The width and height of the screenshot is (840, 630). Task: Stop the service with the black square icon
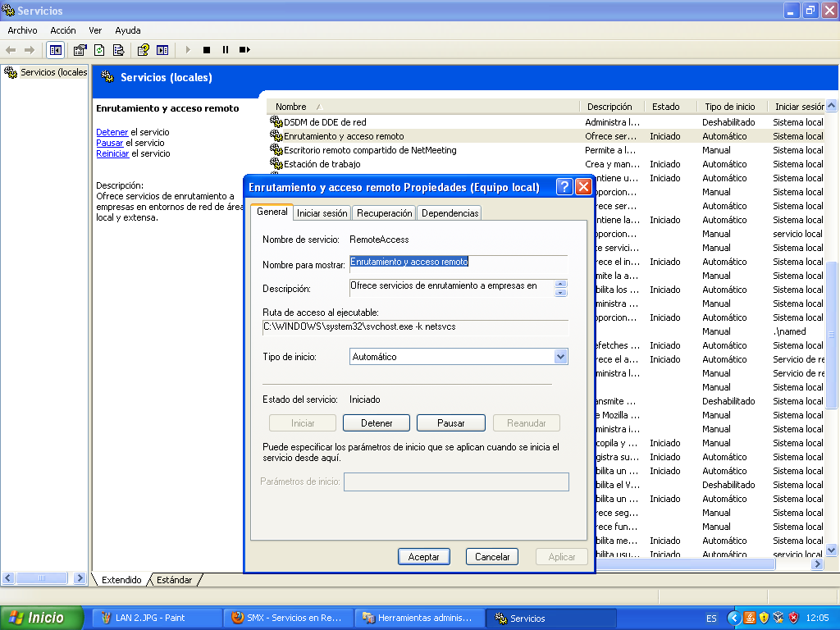click(206, 50)
